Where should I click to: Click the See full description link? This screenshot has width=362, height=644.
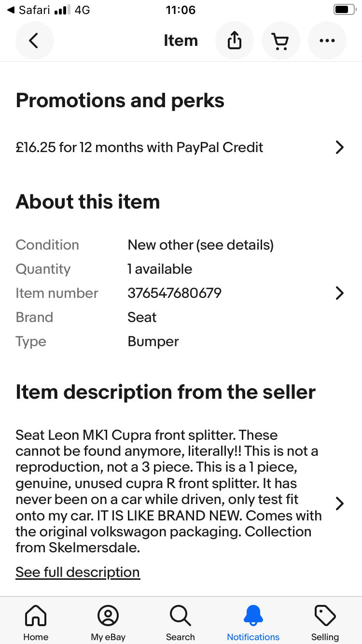pyautogui.click(x=78, y=572)
